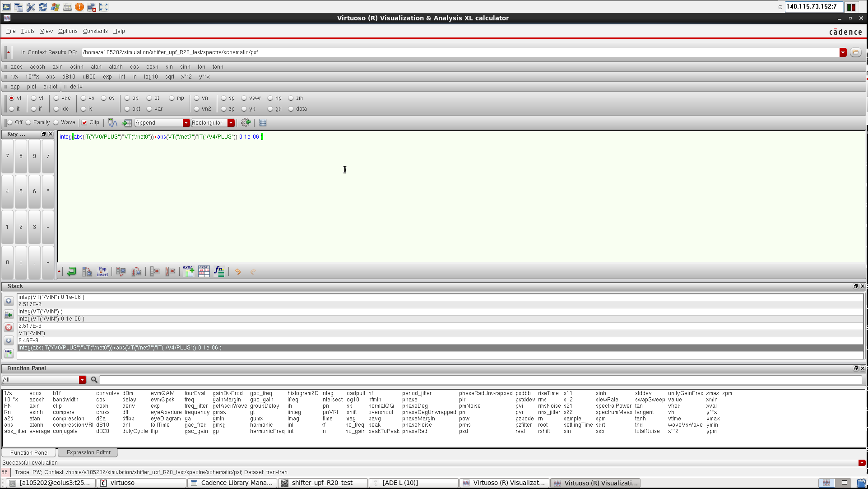Click the dB20 function button
This screenshot has height=489, width=868.
tap(89, 77)
